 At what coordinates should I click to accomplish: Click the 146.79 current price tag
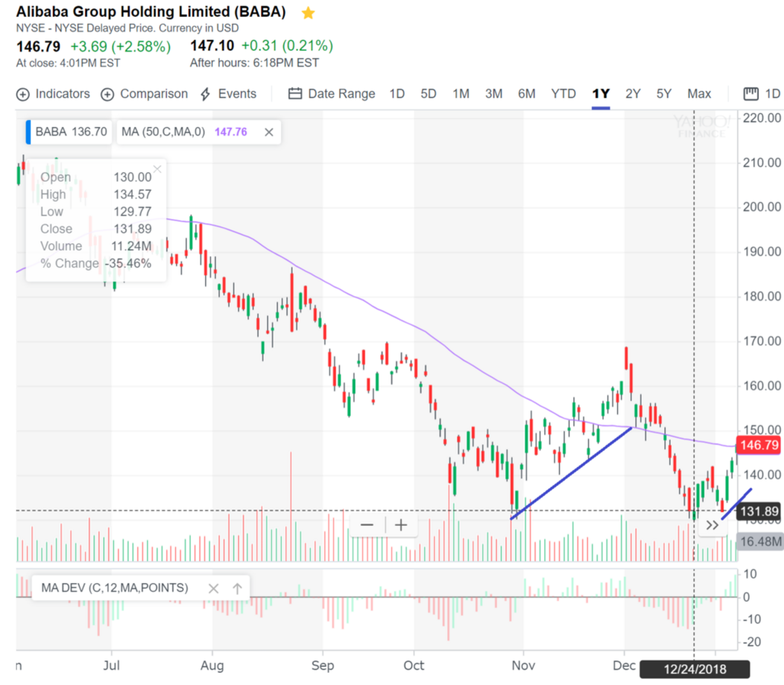(x=759, y=446)
